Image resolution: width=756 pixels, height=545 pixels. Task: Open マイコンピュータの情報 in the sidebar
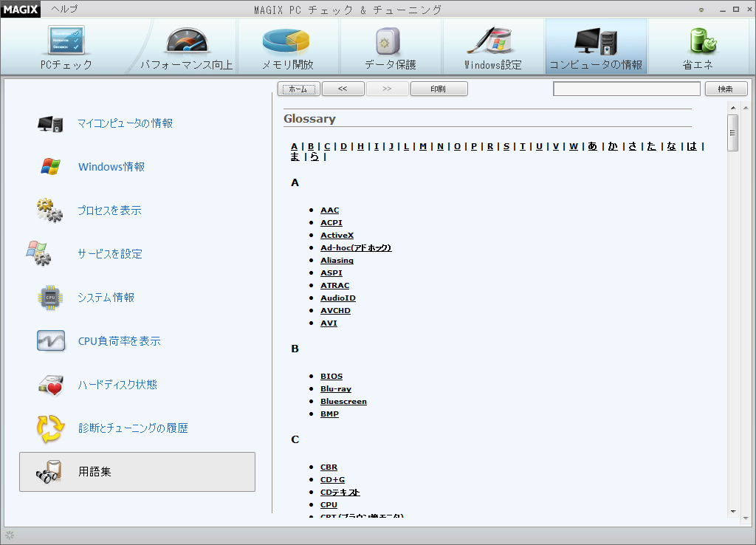[x=126, y=123]
